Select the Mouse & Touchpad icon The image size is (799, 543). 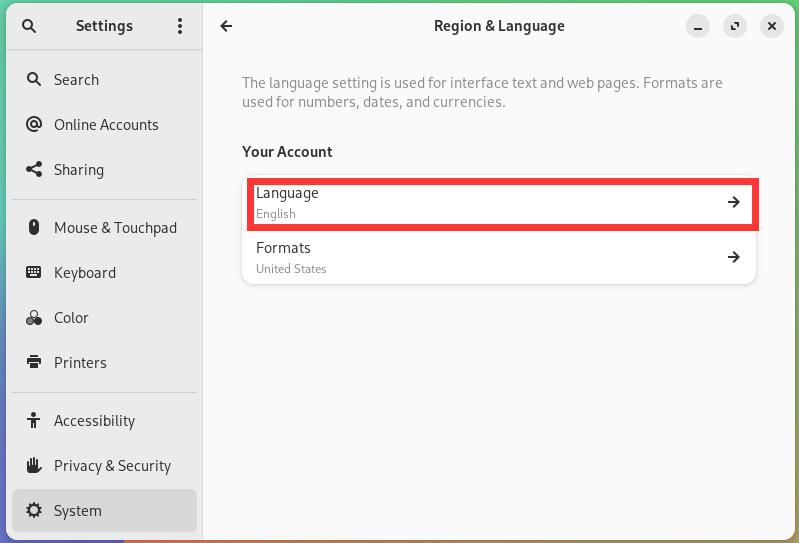[34, 227]
